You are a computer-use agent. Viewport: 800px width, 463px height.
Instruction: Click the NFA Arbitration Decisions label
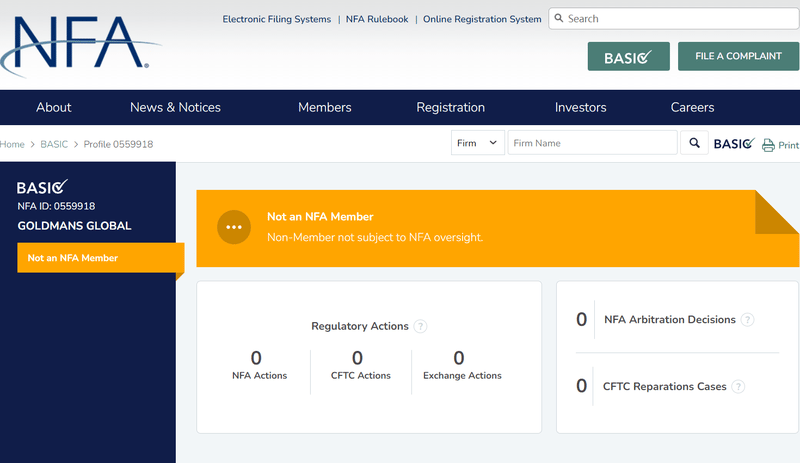click(670, 320)
